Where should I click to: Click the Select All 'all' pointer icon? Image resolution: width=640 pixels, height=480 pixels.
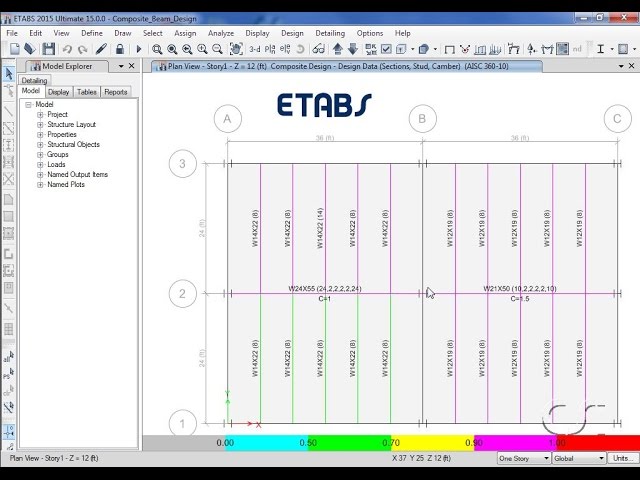point(9,357)
